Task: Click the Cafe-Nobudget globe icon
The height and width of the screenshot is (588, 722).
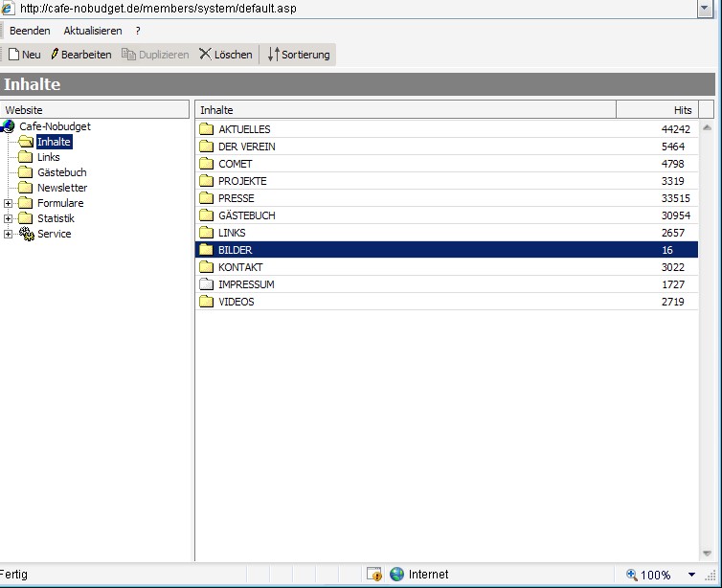Action: point(9,126)
